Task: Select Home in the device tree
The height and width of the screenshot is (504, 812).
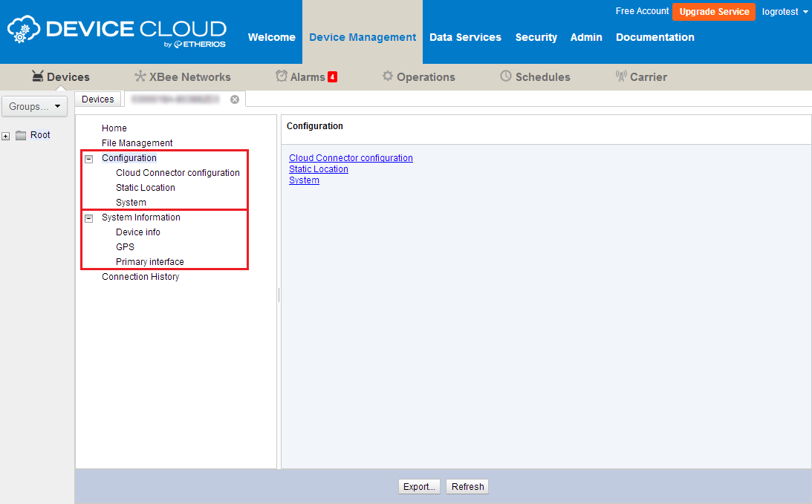Action: coord(114,128)
